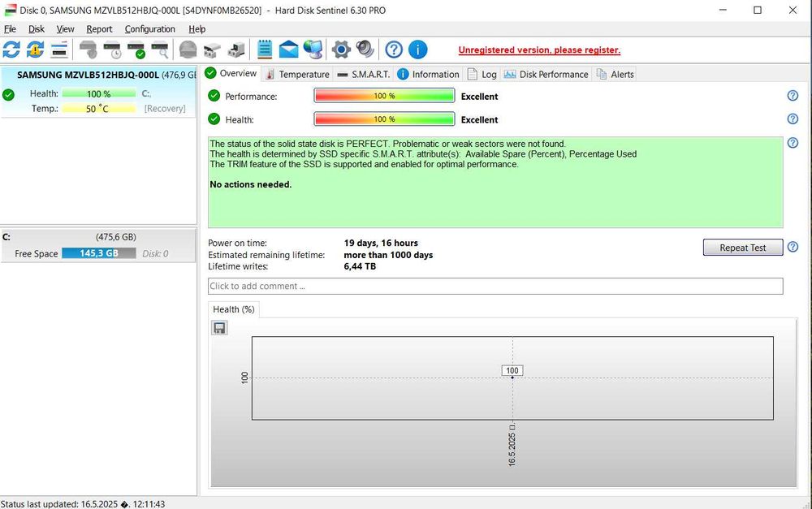Image resolution: width=812 pixels, height=509 pixels.
Task: Click the blue refresh arrows toolbar icon
Action: tap(11, 50)
